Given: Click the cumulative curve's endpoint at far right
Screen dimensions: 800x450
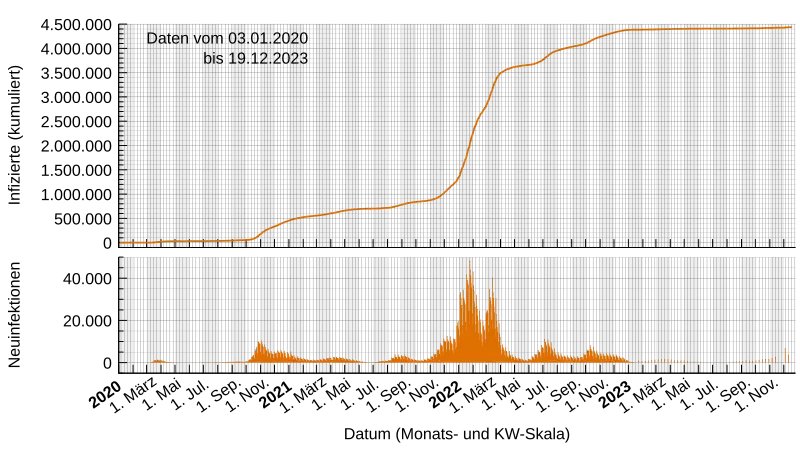Looking at the screenshot, I should pos(790,27).
